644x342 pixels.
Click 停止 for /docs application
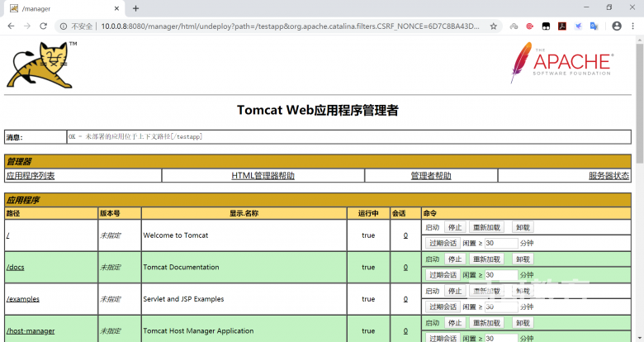(x=455, y=259)
